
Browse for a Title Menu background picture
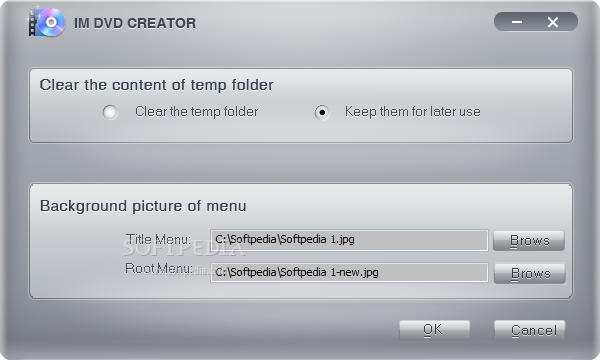(x=529, y=241)
